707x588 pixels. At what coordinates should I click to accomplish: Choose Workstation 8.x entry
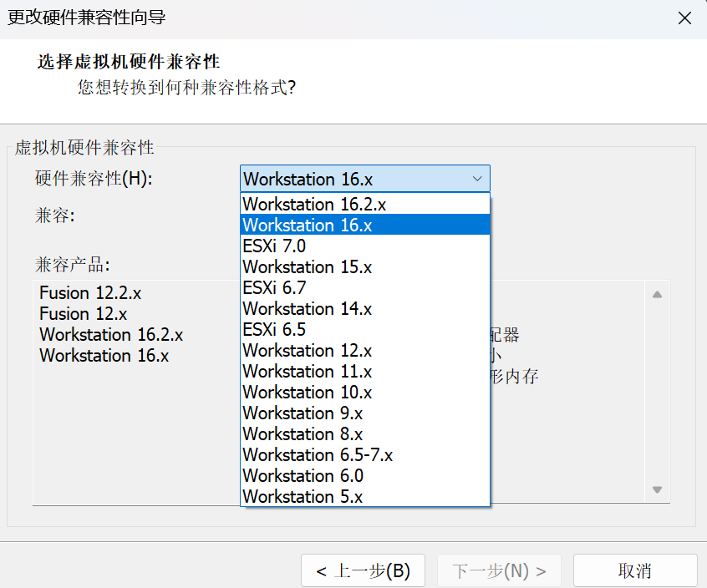(x=364, y=434)
